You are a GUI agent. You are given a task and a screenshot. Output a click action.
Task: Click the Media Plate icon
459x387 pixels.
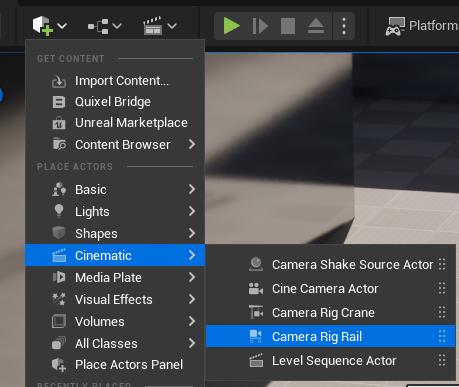59,277
